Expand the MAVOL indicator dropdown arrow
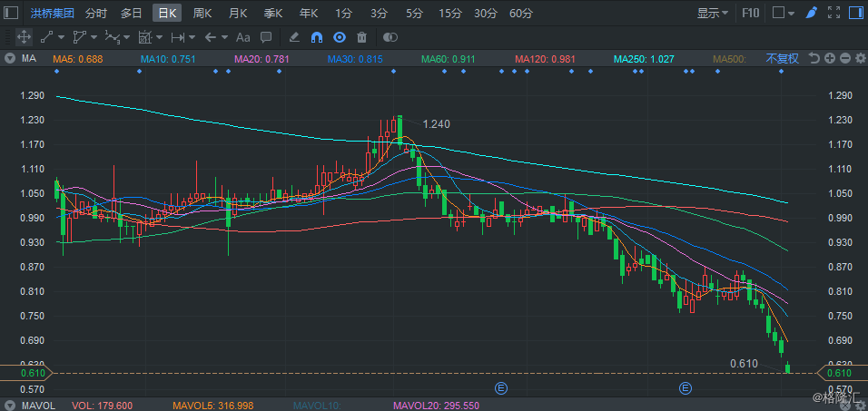 [x=10, y=406]
